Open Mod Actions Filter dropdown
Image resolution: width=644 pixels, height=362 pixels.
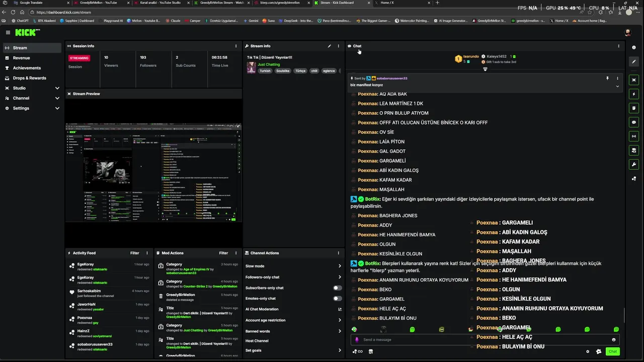[223, 253]
